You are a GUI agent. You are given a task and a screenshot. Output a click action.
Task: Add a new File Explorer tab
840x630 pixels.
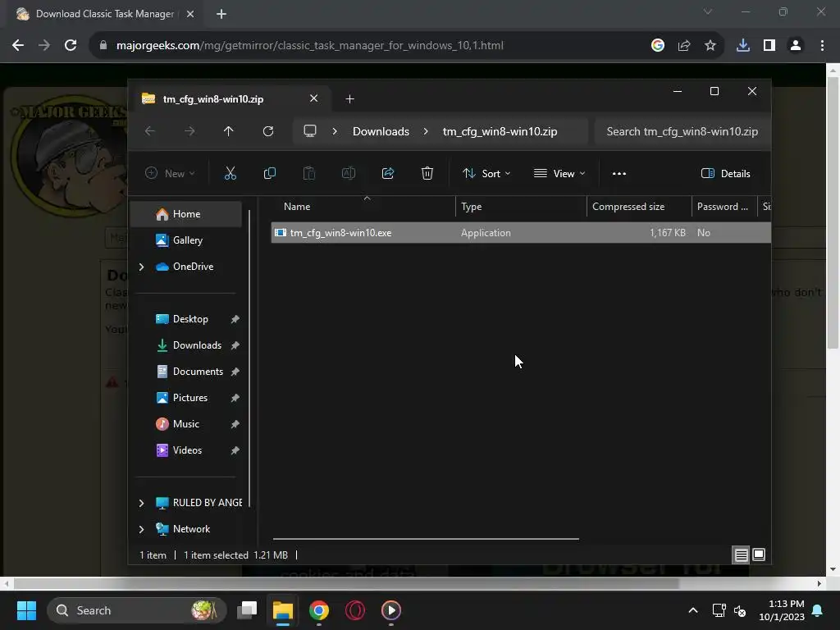tap(349, 99)
